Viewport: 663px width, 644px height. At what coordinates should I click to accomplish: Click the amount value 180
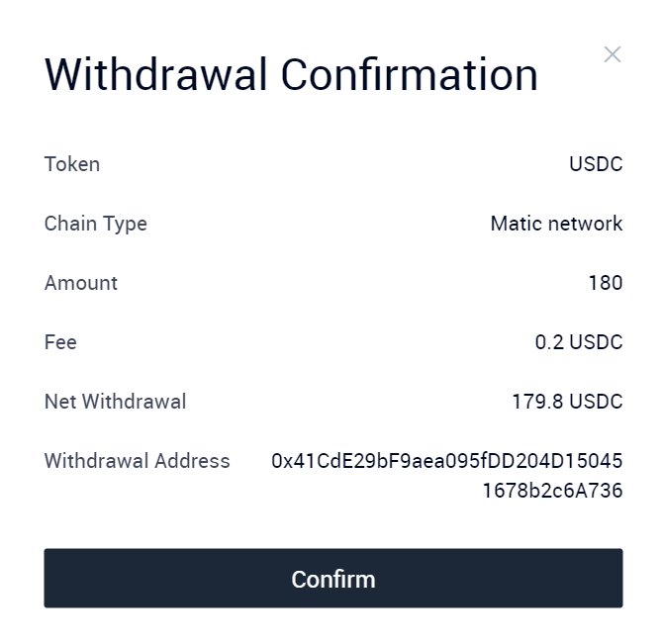click(606, 283)
